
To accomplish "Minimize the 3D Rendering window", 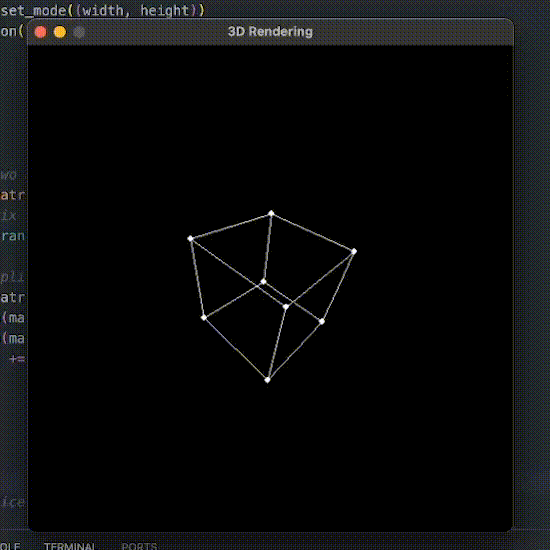I will pos(60,32).
